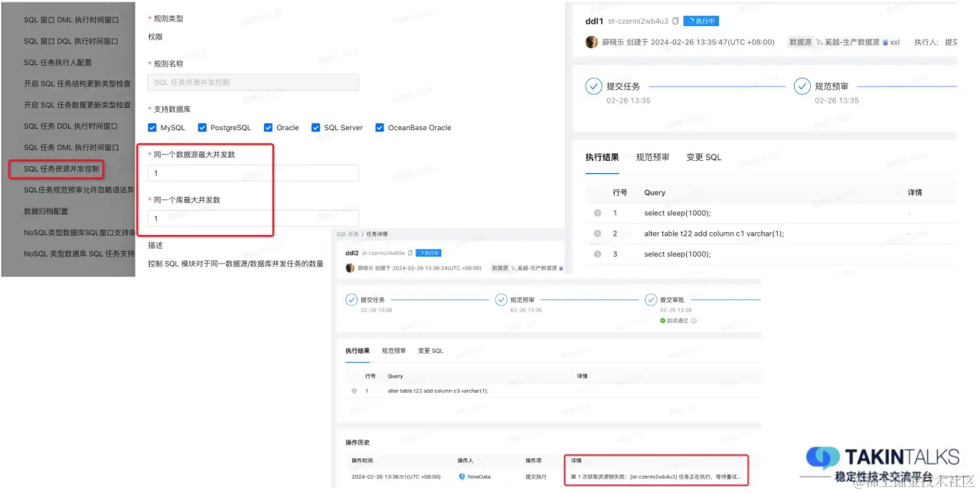Select SQL 窗口 DQL 执行时间窗口 rule
The image size is (980, 494).
[71, 41]
